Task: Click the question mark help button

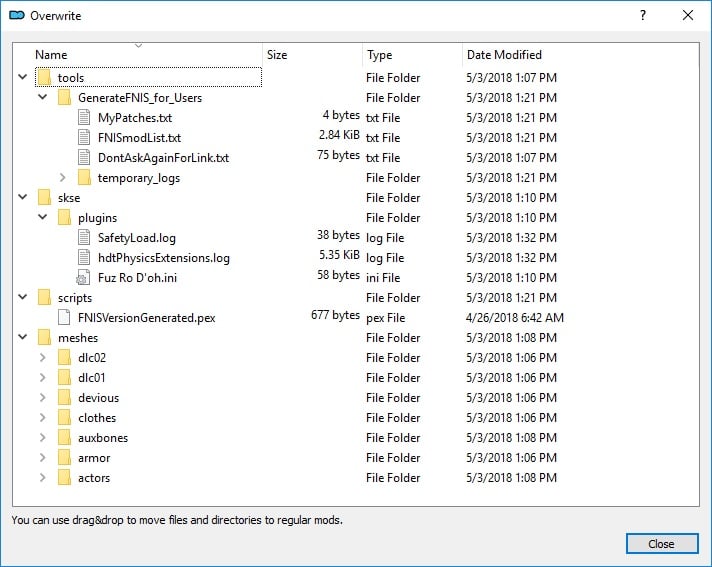Action: coord(643,15)
